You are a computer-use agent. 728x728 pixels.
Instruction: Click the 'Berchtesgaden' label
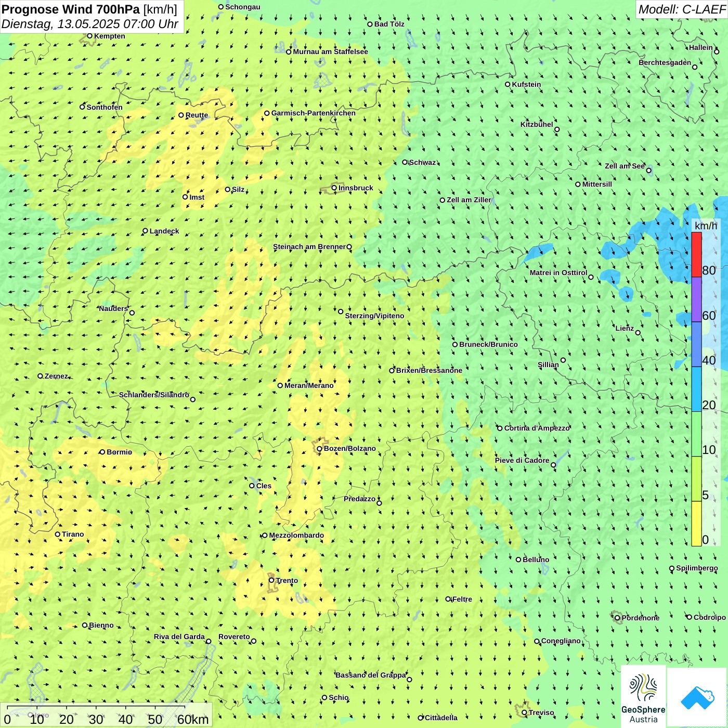point(665,62)
